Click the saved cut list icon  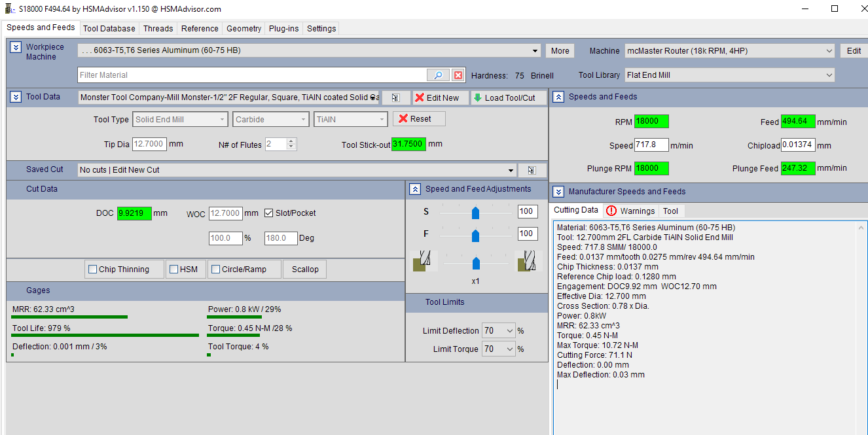coord(532,170)
